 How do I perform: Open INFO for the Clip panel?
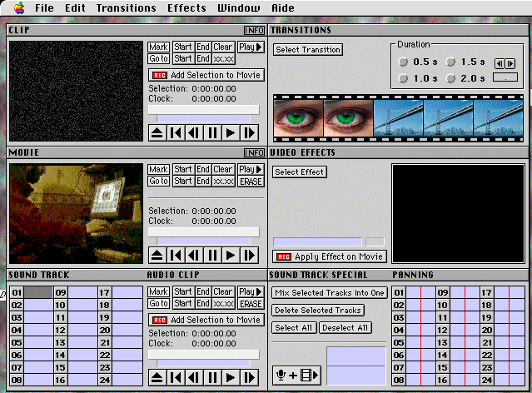(254, 31)
